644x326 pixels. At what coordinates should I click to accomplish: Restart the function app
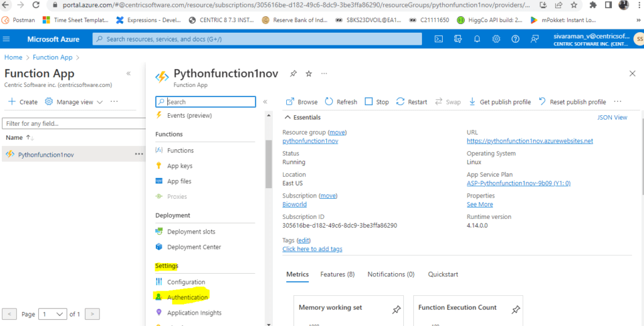tap(412, 101)
